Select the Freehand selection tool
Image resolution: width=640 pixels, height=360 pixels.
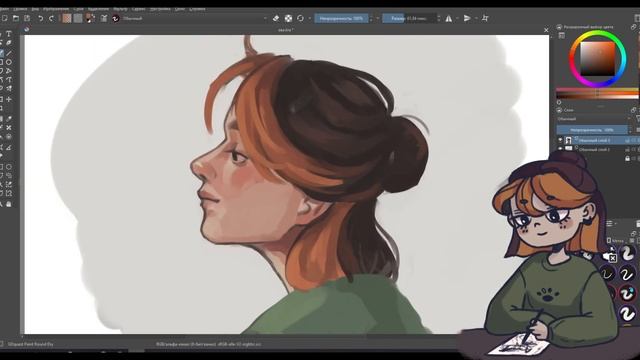click(9, 176)
